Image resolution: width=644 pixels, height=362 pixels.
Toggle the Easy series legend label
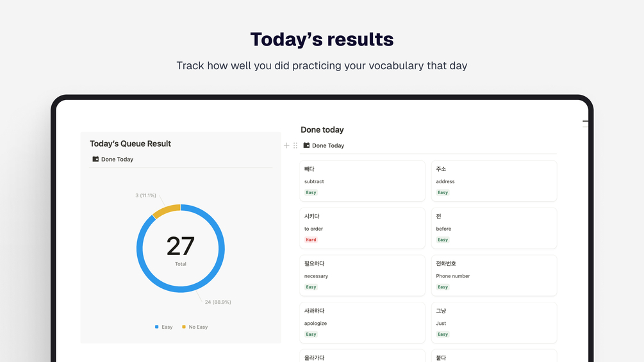[167, 327]
